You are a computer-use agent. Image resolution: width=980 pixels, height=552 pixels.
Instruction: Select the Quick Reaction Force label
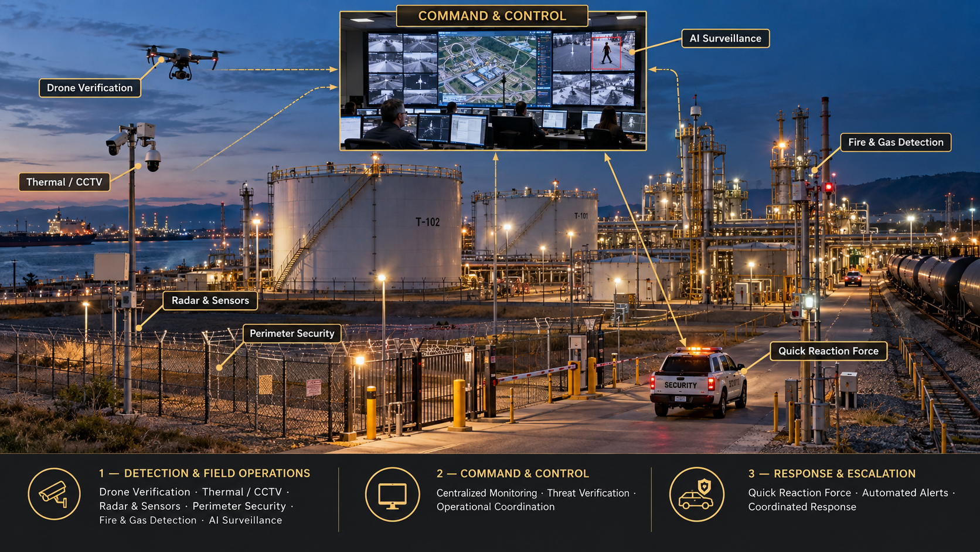point(828,351)
